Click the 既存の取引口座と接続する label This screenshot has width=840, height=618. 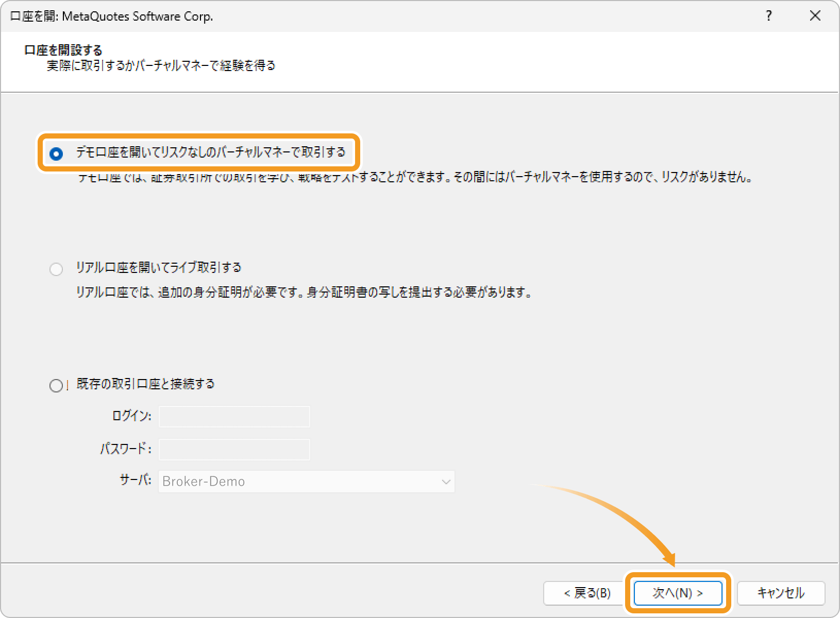145,384
